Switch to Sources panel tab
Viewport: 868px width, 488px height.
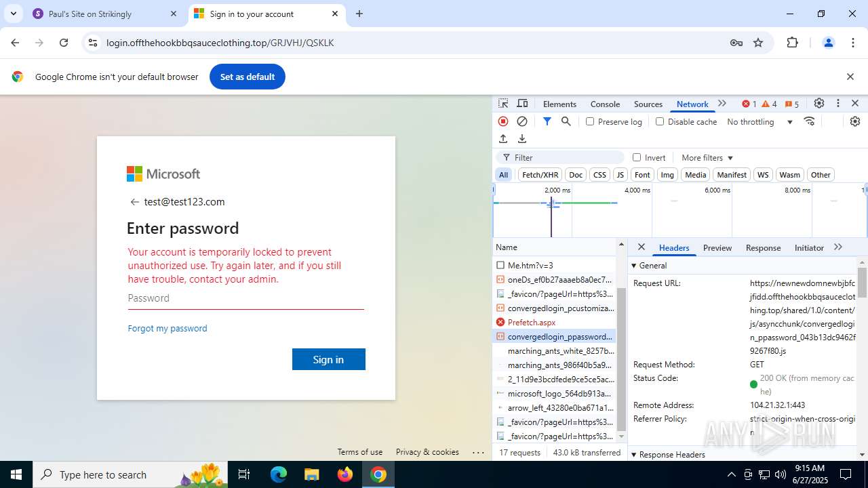pos(648,104)
